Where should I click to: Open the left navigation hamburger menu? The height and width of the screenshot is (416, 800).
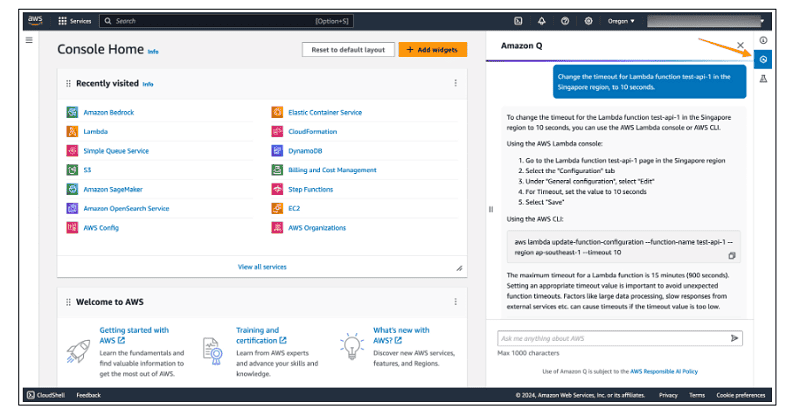pos(29,40)
